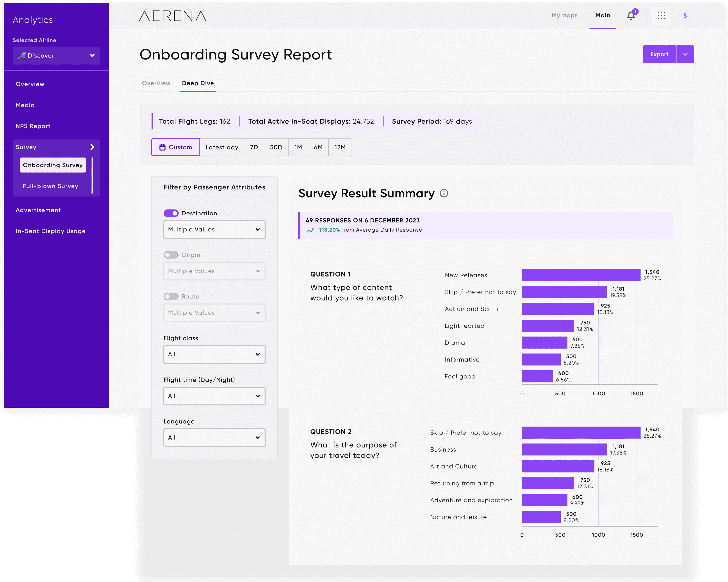728x582 pixels.
Task: Click the calendar icon in the Custom button
Action: coord(162,147)
